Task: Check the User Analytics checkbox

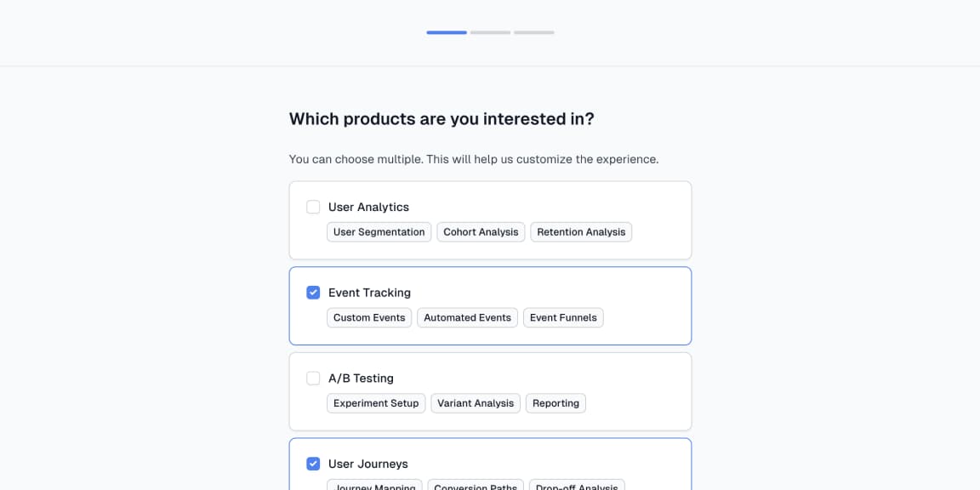Action: pyautogui.click(x=313, y=207)
